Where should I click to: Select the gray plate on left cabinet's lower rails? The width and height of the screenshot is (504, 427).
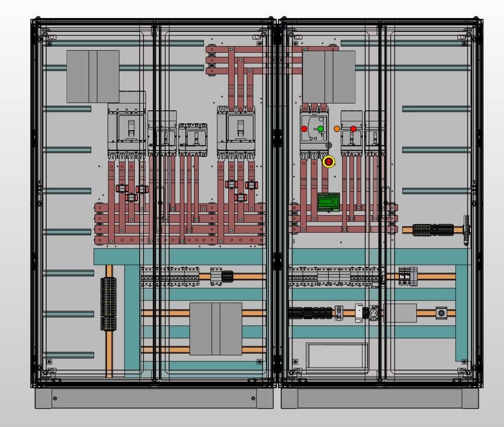[x=216, y=329]
